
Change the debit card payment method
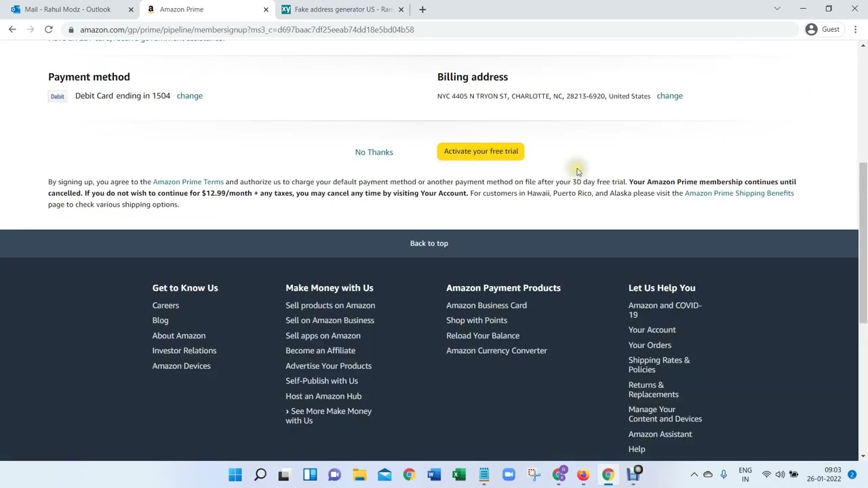[189, 96]
